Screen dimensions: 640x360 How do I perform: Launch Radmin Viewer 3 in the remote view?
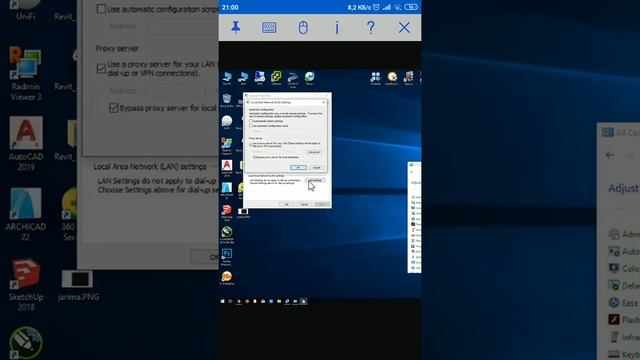(x=227, y=146)
